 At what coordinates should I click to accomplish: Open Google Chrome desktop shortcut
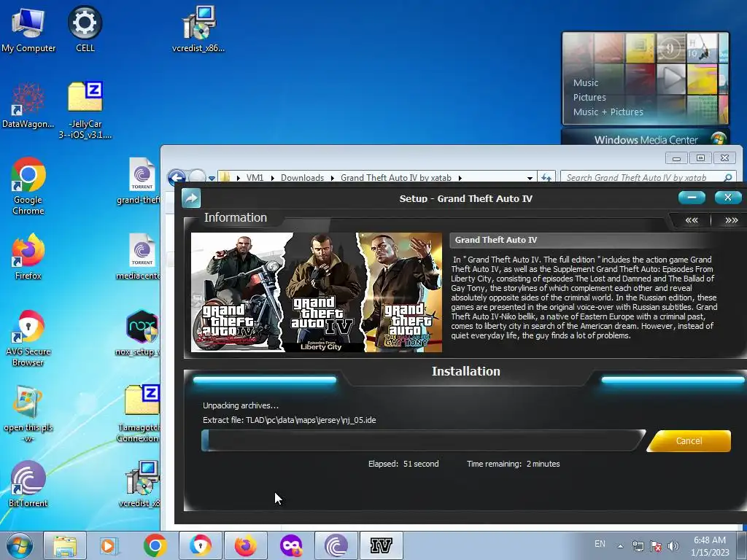point(28,186)
